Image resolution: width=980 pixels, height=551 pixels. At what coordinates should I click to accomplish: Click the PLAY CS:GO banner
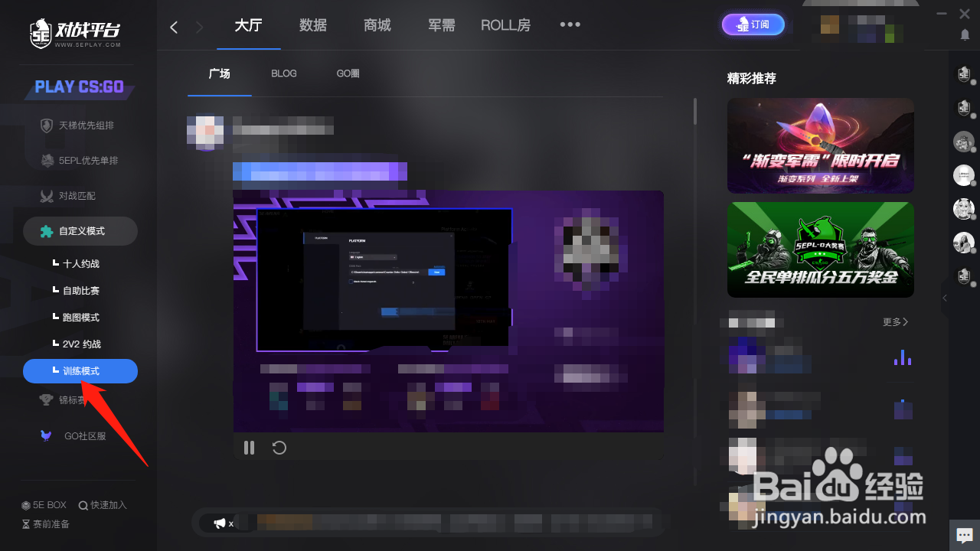tap(80, 87)
